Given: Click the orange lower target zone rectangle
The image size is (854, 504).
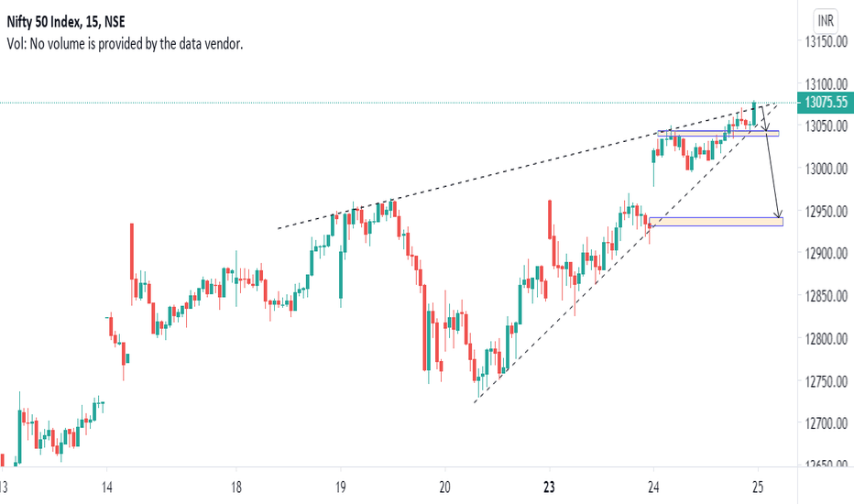Looking at the screenshot, I should (x=716, y=222).
